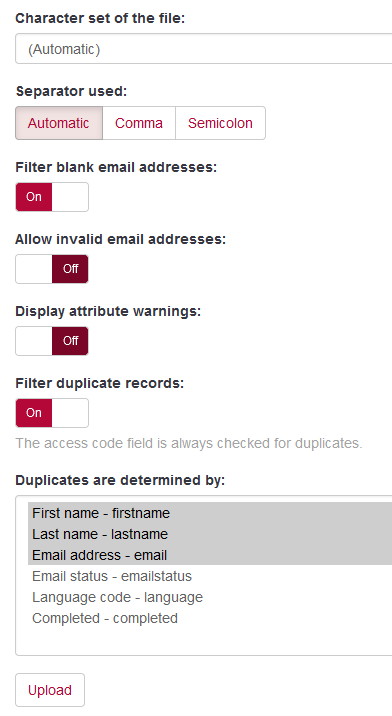
Task: Choose Comma as the separator
Action: pyautogui.click(x=139, y=123)
